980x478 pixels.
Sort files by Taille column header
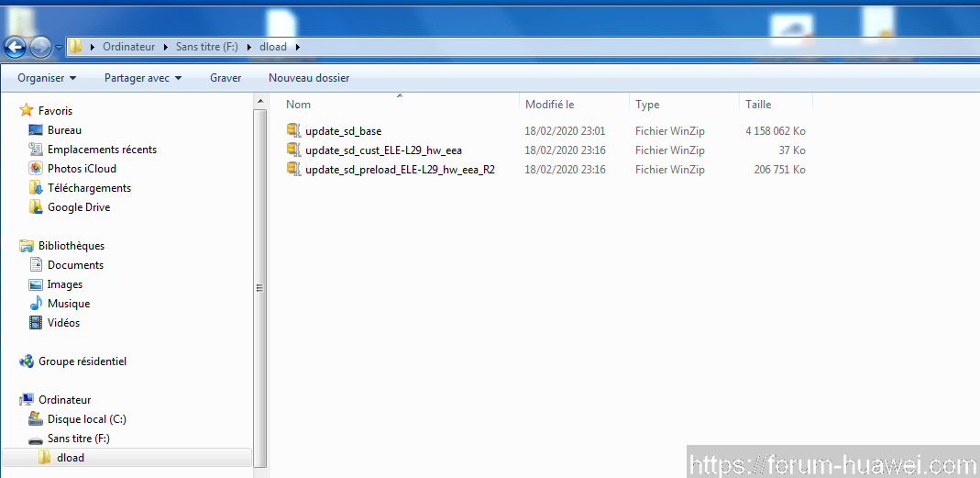[758, 105]
